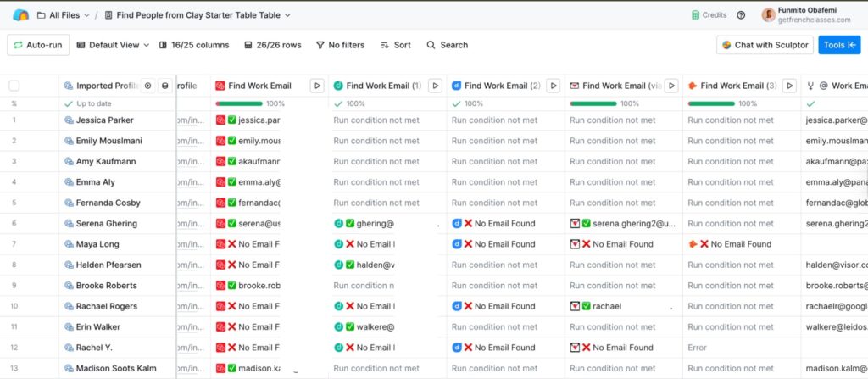
Task: Click the ghering@ email cell
Action: [387, 223]
